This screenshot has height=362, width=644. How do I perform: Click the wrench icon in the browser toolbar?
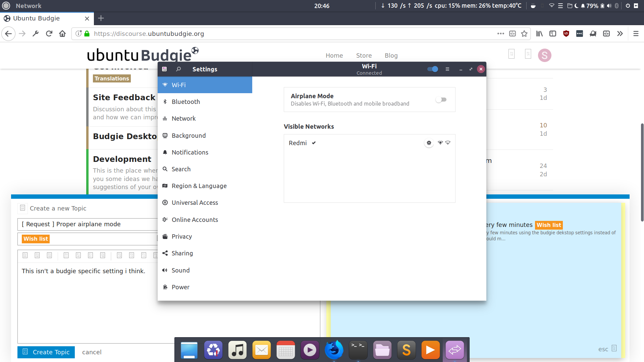pyautogui.click(x=36, y=34)
